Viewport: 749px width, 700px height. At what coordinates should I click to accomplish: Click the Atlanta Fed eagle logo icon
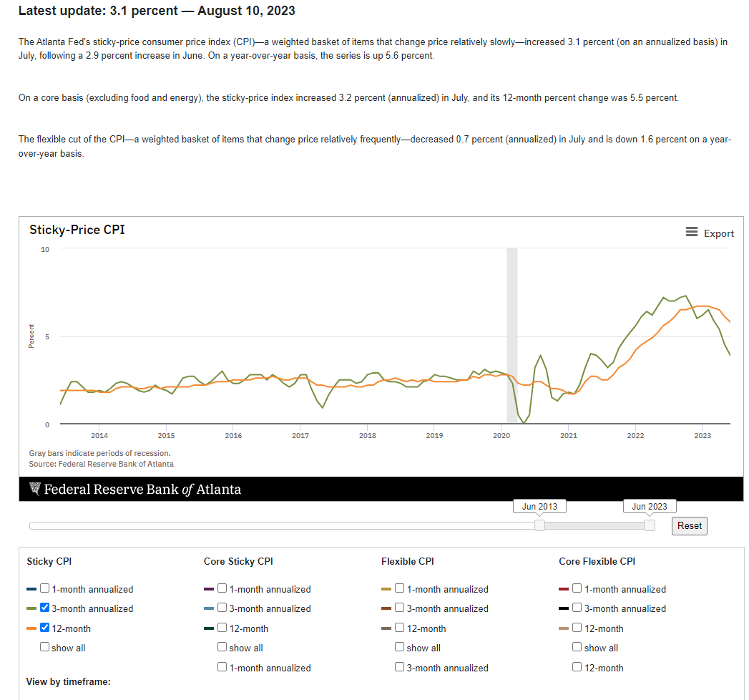click(x=34, y=489)
